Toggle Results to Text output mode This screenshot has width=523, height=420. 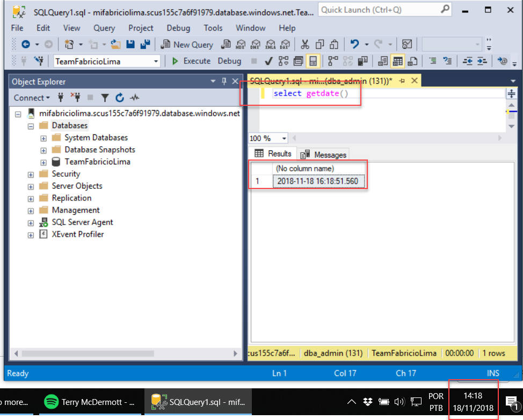click(x=383, y=61)
